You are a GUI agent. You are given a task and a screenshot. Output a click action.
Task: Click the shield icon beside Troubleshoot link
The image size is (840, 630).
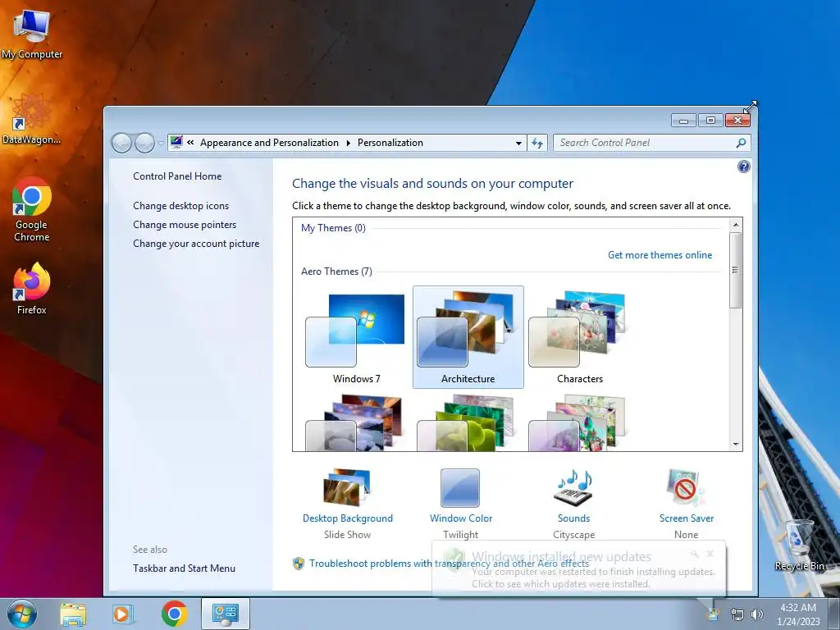coord(299,564)
